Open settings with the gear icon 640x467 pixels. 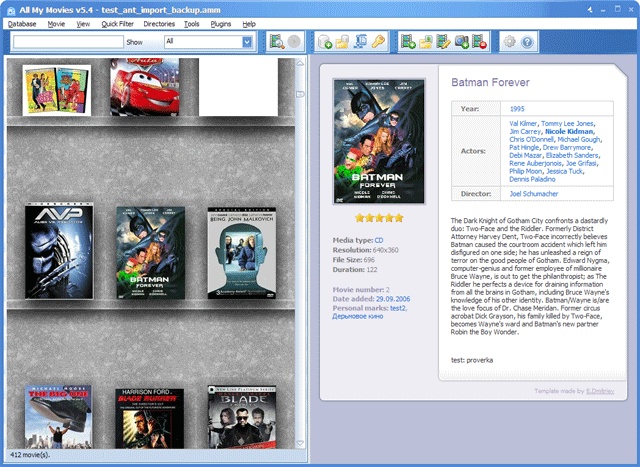[509, 42]
